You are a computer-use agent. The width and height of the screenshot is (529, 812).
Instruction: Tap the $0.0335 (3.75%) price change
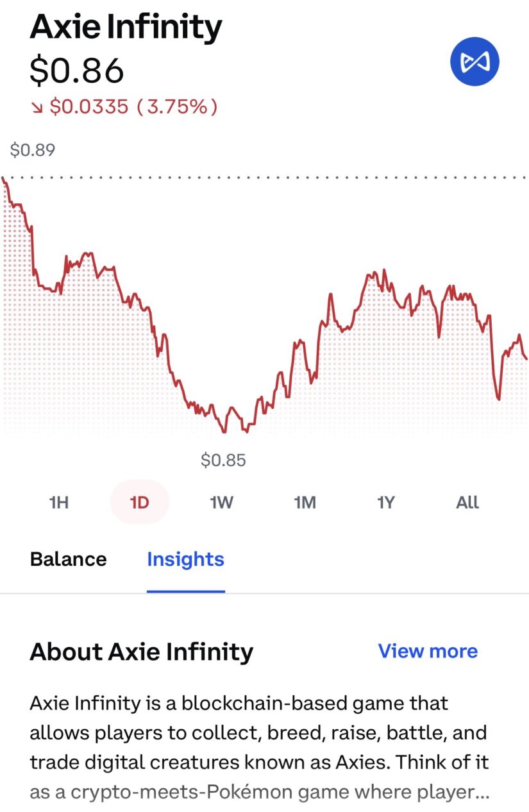coord(133,107)
